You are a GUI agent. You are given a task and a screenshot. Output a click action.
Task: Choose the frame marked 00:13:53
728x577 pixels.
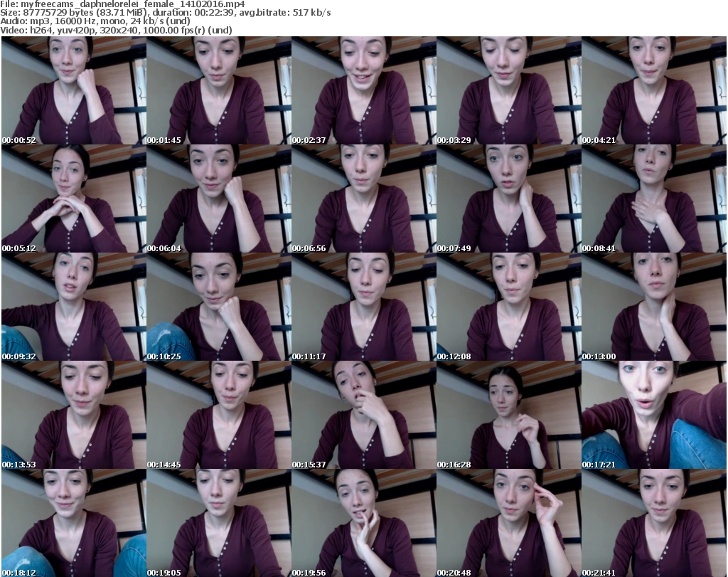click(74, 415)
